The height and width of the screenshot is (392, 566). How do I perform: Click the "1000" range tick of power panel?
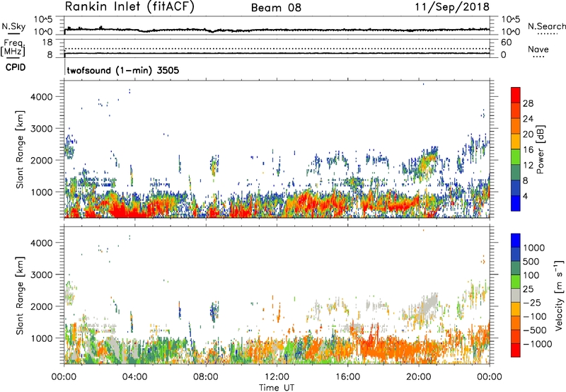pos(42,192)
